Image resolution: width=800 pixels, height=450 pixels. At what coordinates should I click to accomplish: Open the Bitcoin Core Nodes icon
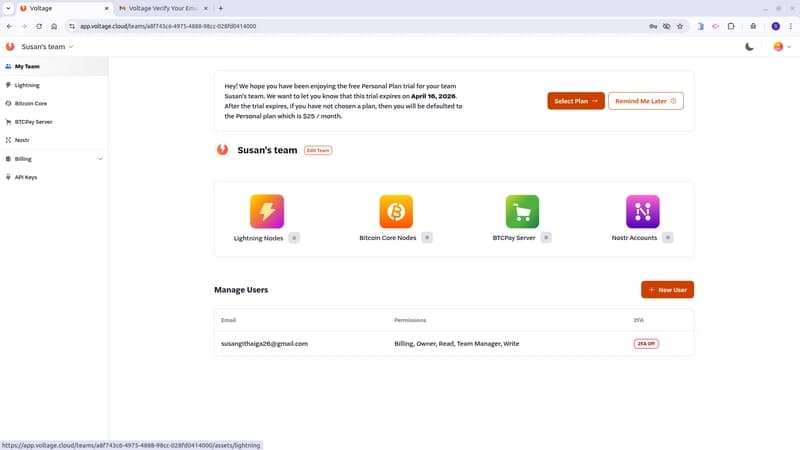pyautogui.click(x=396, y=212)
